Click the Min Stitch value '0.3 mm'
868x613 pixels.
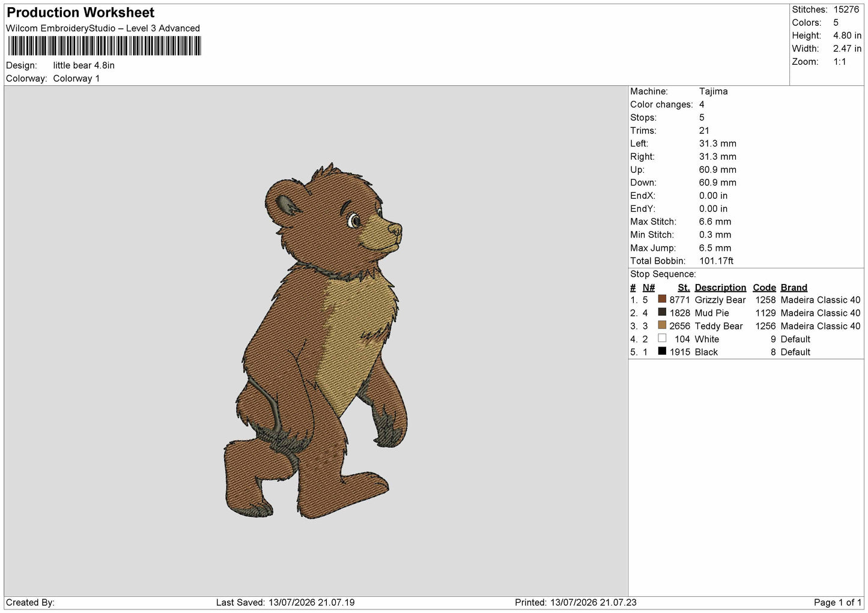tap(715, 235)
